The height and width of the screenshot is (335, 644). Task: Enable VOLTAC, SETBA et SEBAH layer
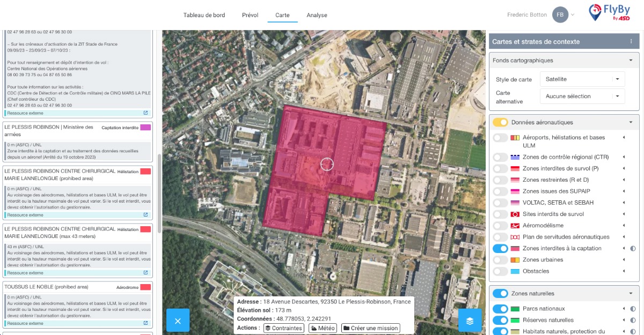point(500,203)
